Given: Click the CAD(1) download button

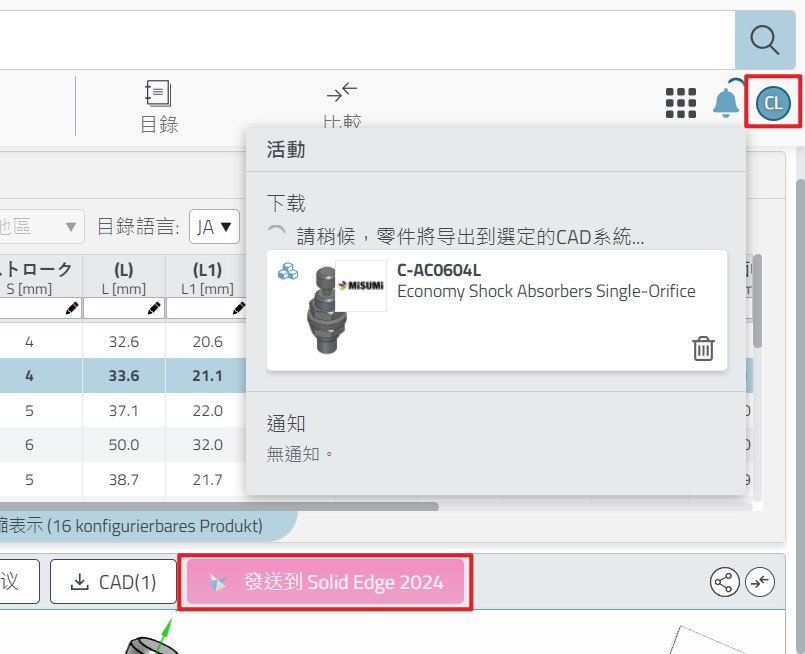Looking at the screenshot, I should tap(113, 582).
